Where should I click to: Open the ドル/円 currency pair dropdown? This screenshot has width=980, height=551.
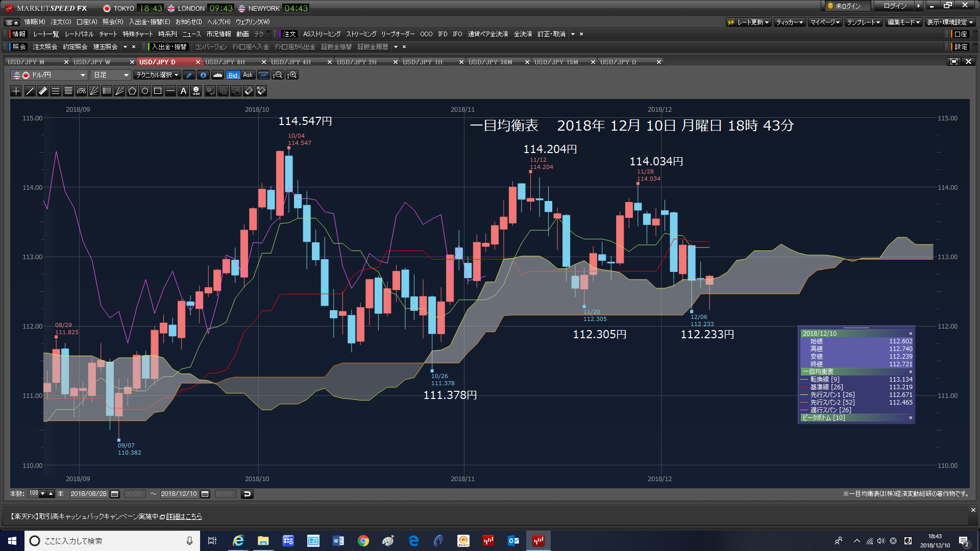pyautogui.click(x=49, y=75)
